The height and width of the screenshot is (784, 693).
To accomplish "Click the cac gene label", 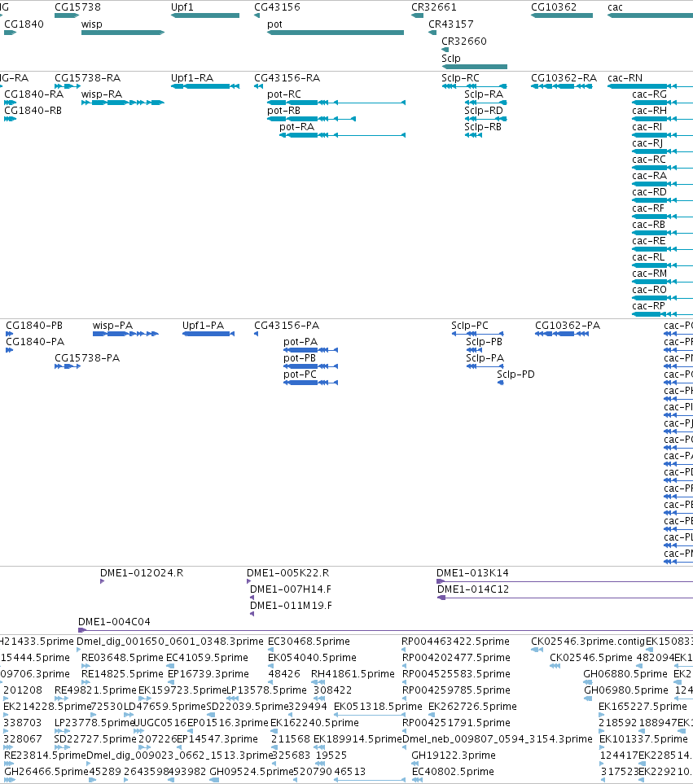I will [x=615, y=7].
